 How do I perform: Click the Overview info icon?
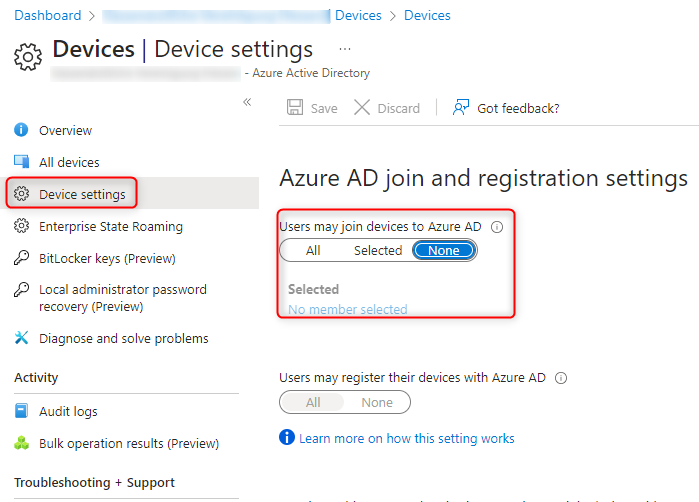click(x=21, y=130)
